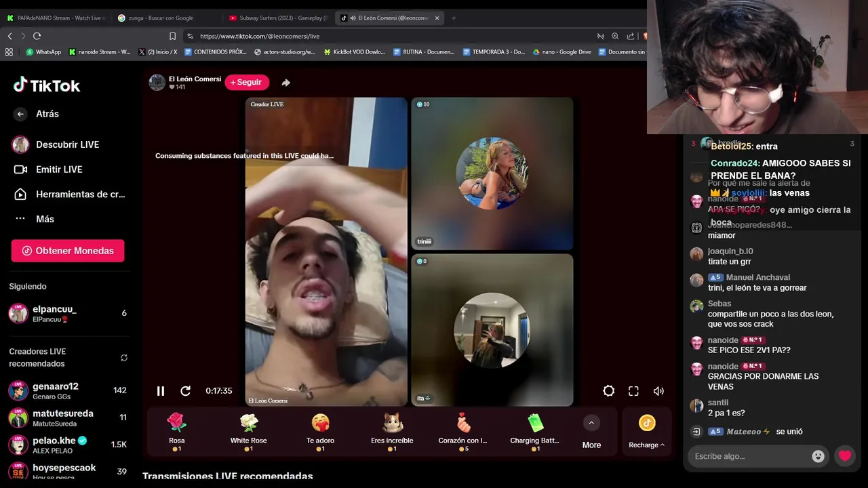The height and width of the screenshot is (488, 868).
Task: Send the Te adoro gift
Action: click(x=320, y=432)
